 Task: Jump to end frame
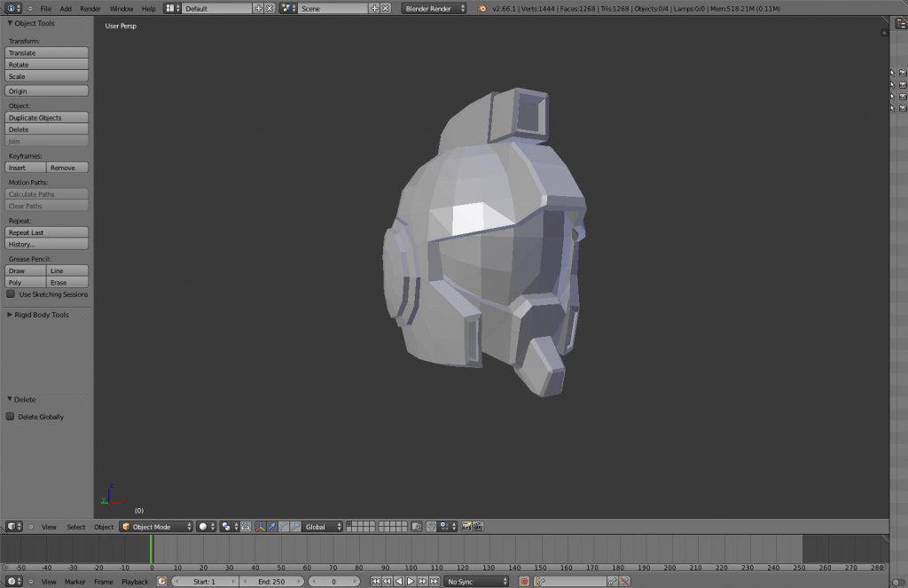click(434, 581)
